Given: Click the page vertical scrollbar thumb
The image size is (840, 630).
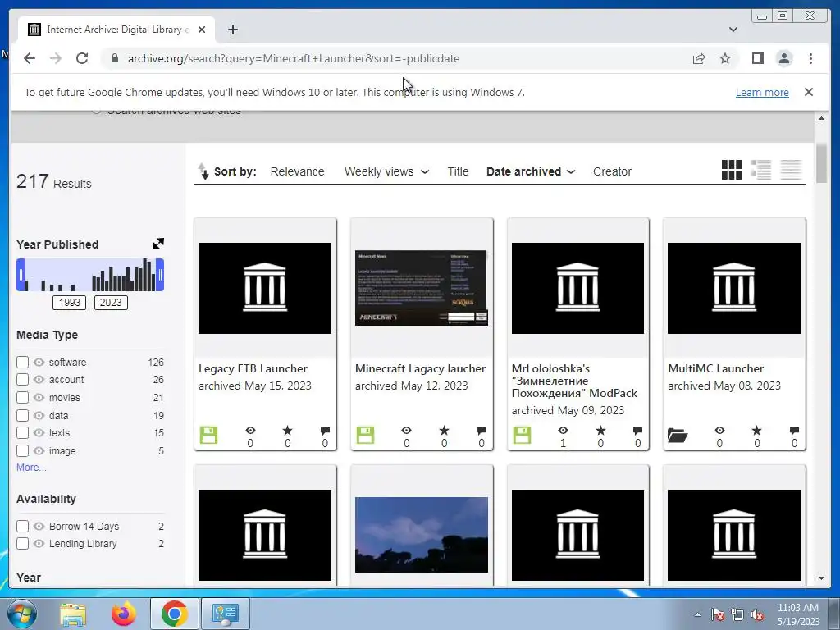Looking at the screenshot, I should coord(821,163).
